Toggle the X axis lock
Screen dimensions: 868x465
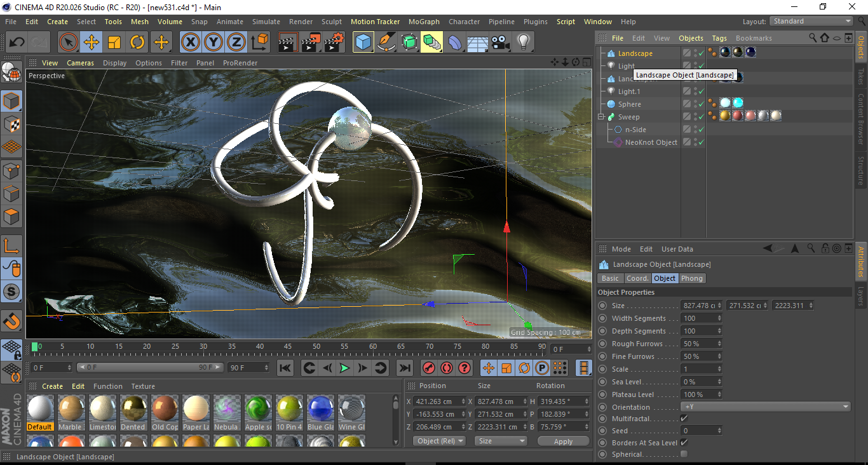pos(190,43)
